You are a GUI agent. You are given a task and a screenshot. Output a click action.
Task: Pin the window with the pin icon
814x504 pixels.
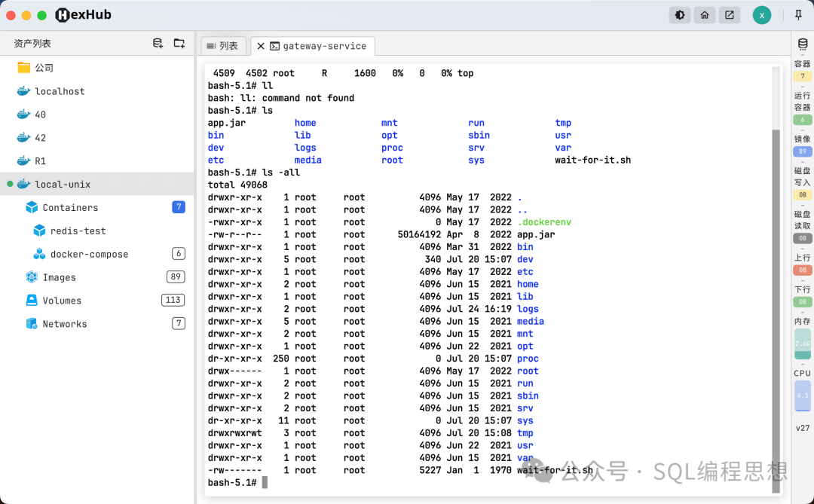point(798,15)
